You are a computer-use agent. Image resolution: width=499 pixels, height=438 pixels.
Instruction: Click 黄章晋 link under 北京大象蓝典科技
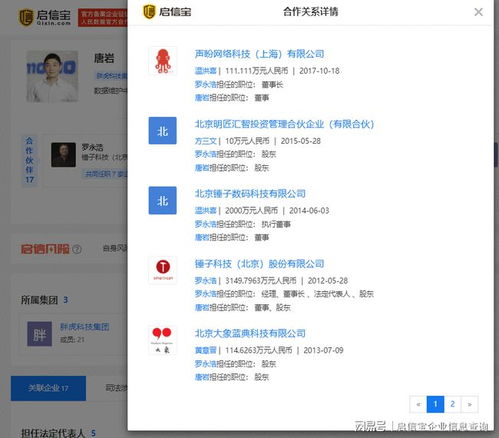(206, 350)
